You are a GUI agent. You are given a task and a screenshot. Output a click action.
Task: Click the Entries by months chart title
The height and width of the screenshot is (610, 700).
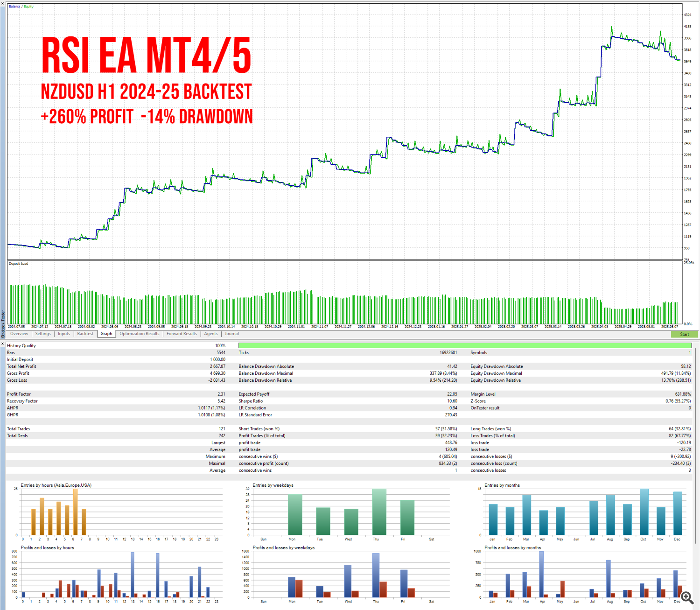click(x=502, y=485)
